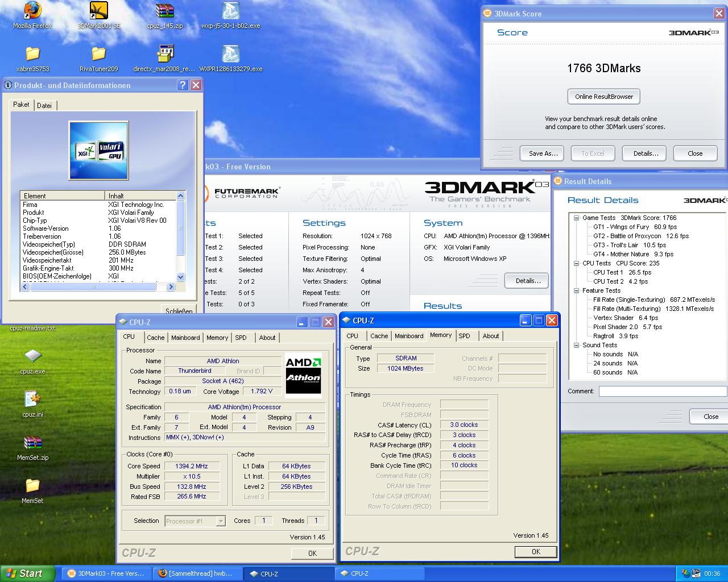Switch to Cache tab in left CPU-Z
The height and width of the screenshot is (582, 728).
point(155,338)
